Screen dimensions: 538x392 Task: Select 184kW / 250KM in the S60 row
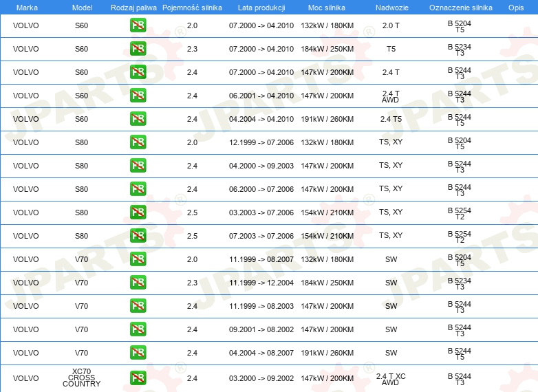coord(327,49)
